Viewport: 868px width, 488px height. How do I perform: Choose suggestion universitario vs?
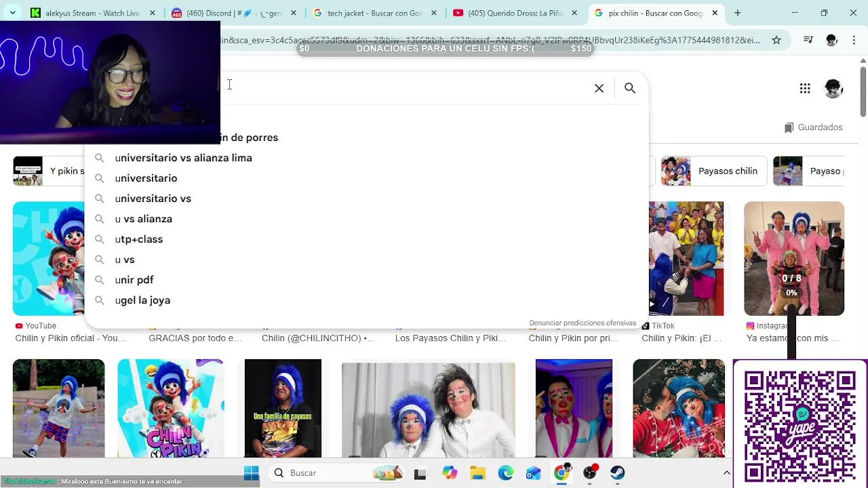click(x=366, y=199)
